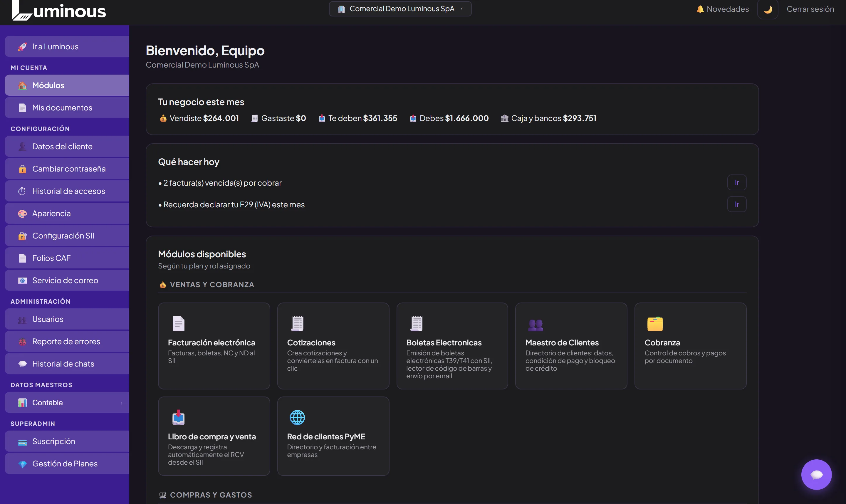Image resolution: width=846 pixels, height=504 pixels.
Task: Open the chat bubble floating button
Action: coord(816,474)
